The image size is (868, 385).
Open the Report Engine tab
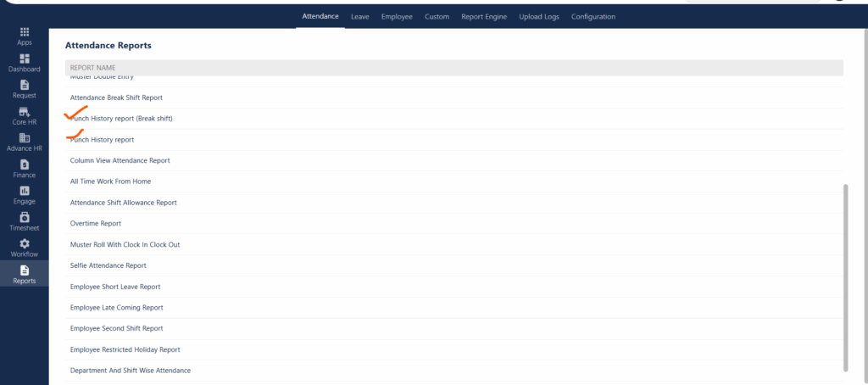[484, 16]
